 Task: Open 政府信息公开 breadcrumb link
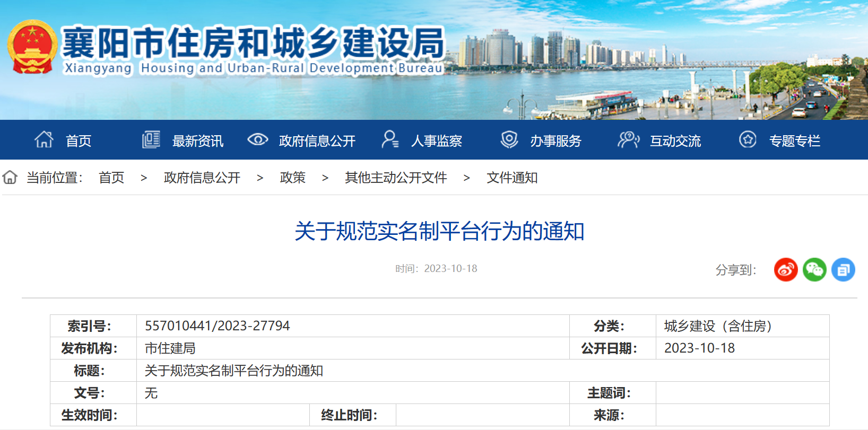(202, 178)
